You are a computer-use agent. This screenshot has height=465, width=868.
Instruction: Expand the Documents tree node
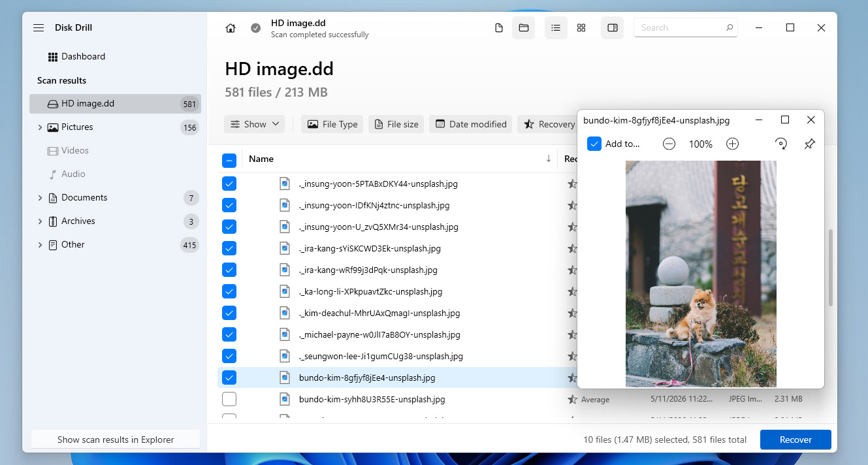click(40, 198)
